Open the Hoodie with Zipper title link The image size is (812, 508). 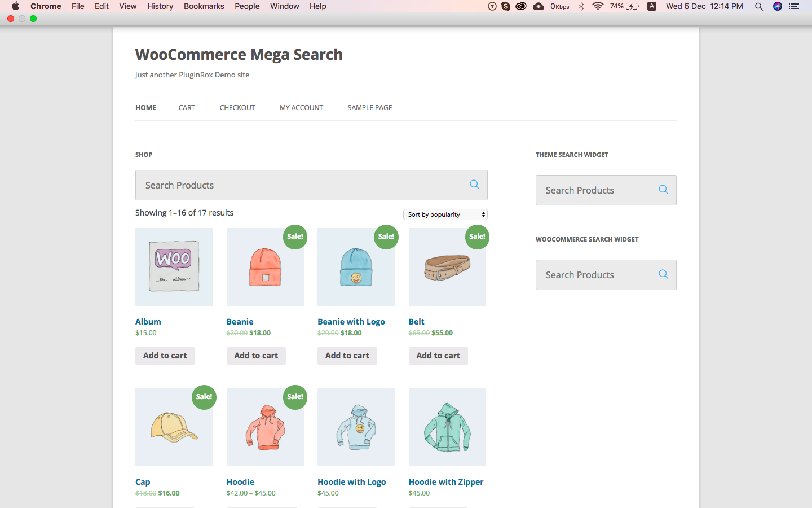pos(446,482)
